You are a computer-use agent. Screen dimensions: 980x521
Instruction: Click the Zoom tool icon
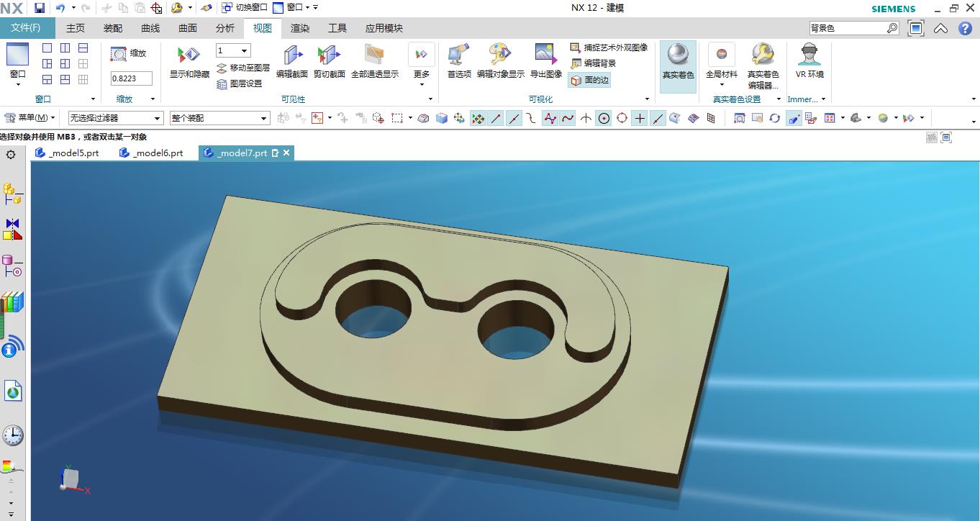(119, 54)
